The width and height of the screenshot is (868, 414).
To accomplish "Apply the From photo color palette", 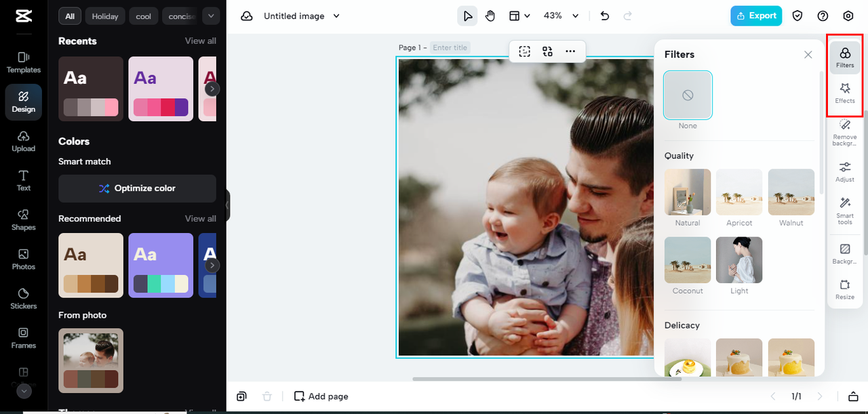I will [x=91, y=360].
